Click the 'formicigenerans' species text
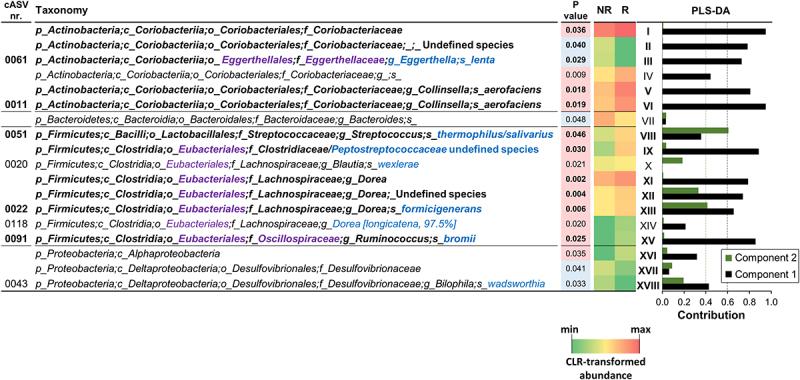 point(440,209)
